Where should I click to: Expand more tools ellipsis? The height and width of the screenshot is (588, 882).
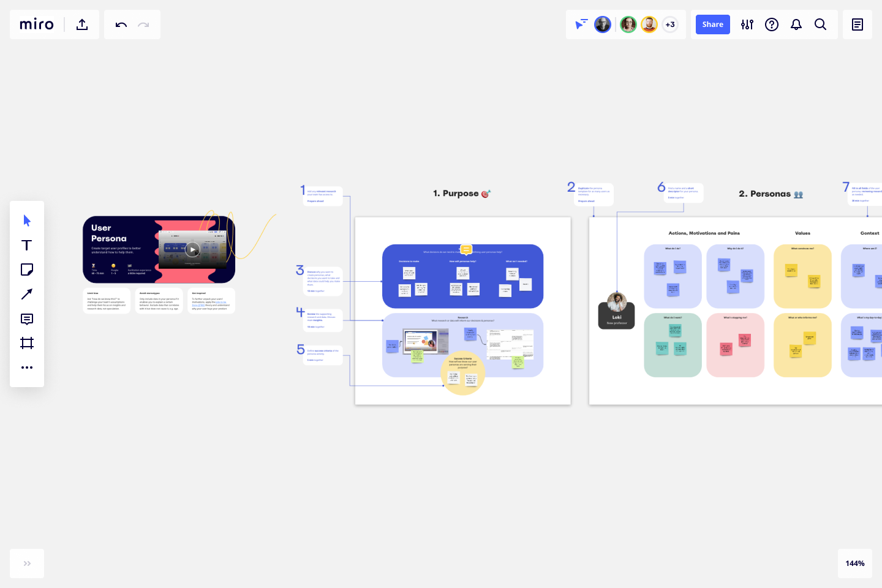click(x=27, y=367)
